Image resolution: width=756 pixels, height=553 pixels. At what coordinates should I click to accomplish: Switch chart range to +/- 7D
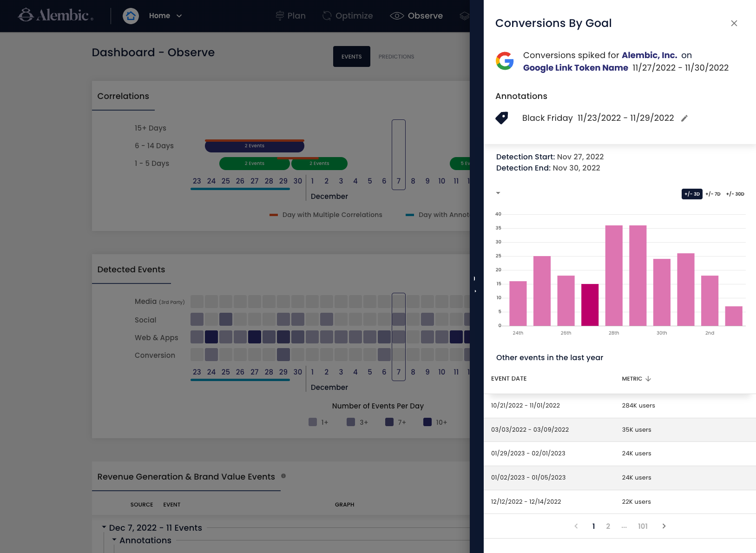point(713,194)
